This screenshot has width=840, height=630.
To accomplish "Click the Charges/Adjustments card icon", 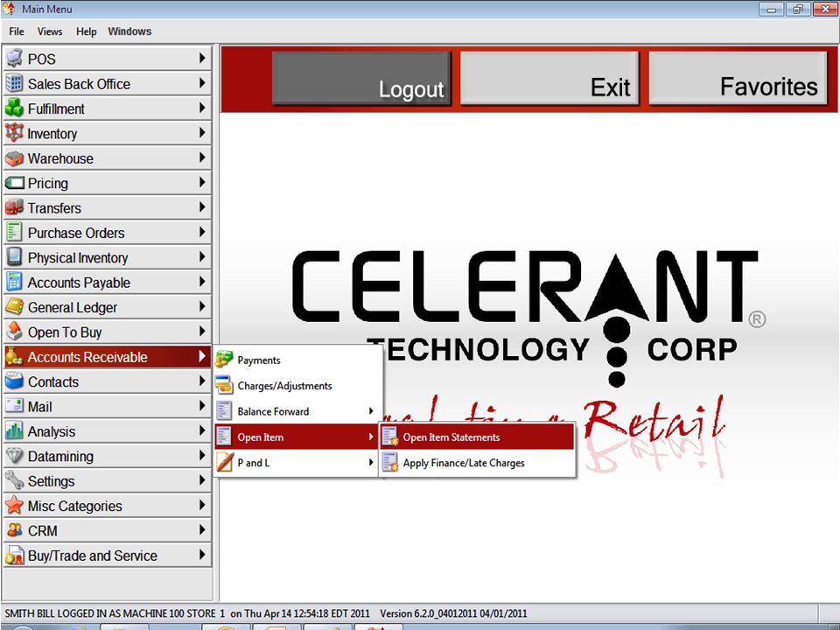I will coord(224,385).
